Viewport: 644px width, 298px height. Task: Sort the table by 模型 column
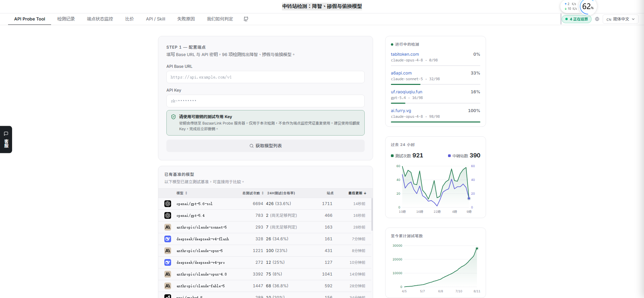(x=182, y=193)
